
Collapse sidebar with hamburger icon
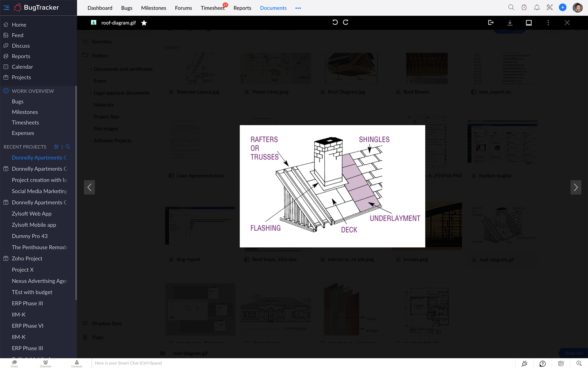click(6, 8)
